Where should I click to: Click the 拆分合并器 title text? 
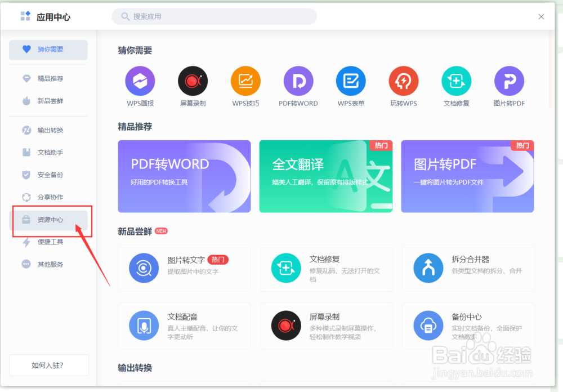[x=470, y=260]
